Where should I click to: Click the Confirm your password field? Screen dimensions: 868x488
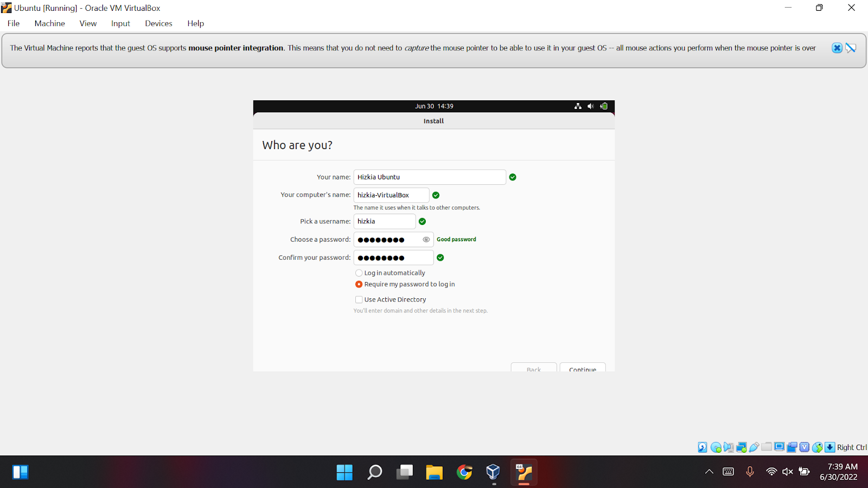(x=393, y=258)
